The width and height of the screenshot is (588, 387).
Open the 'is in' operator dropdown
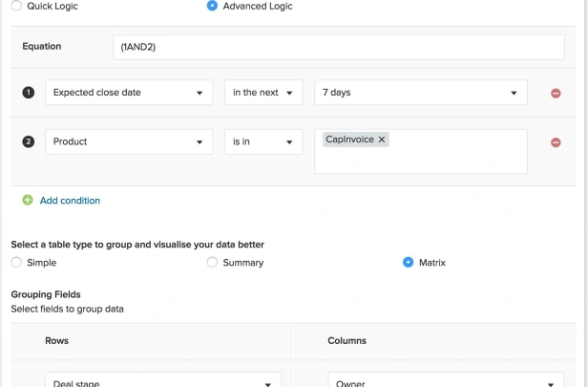tap(263, 141)
